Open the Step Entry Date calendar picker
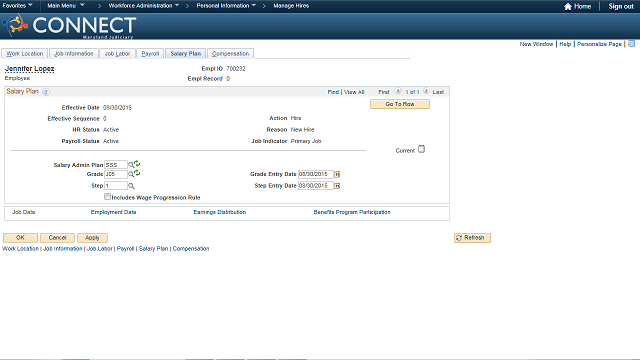Image resolution: width=640 pixels, height=360 pixels. click(x=337, y=186)
